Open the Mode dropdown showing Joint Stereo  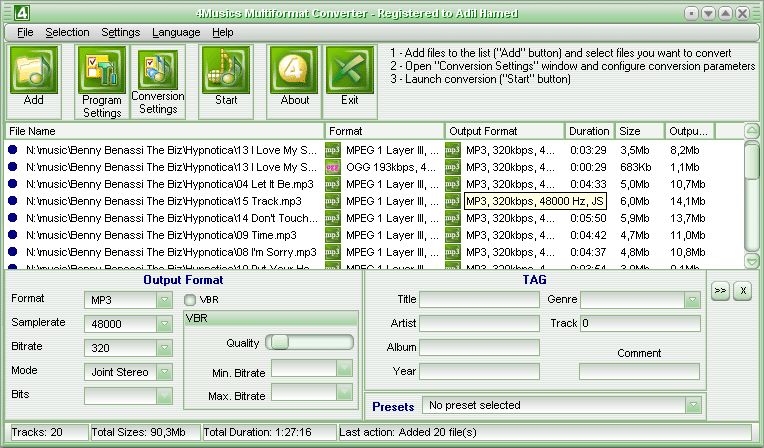click(x=165, y=372)
